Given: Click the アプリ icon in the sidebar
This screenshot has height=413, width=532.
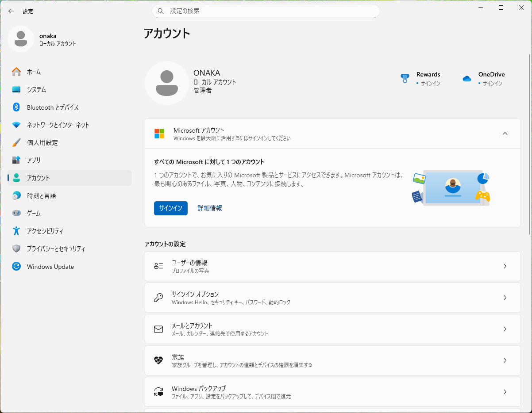Looking at the screenshot, I should (16, 160).
